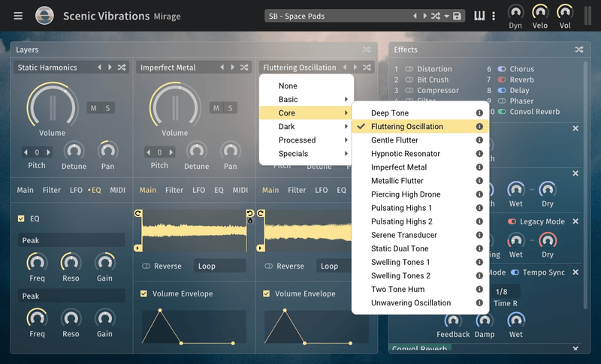
Task: Mute the Static Harmonics layer
Action: pos(94,108)
